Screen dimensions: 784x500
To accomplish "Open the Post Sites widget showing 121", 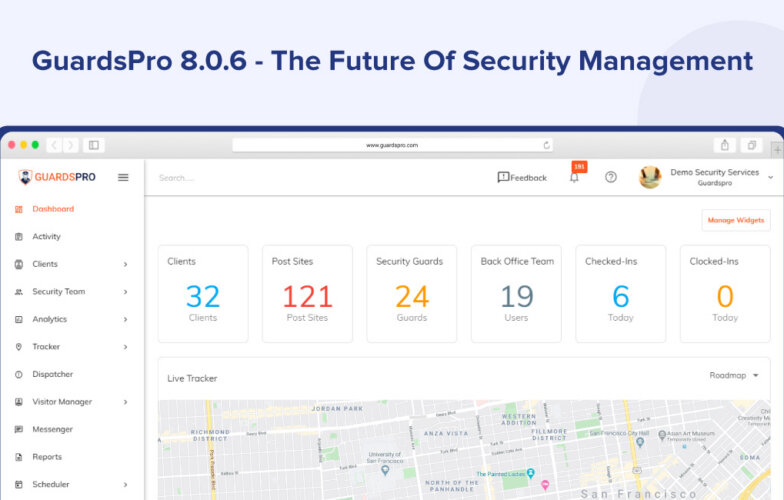I will tap(308, 294).
